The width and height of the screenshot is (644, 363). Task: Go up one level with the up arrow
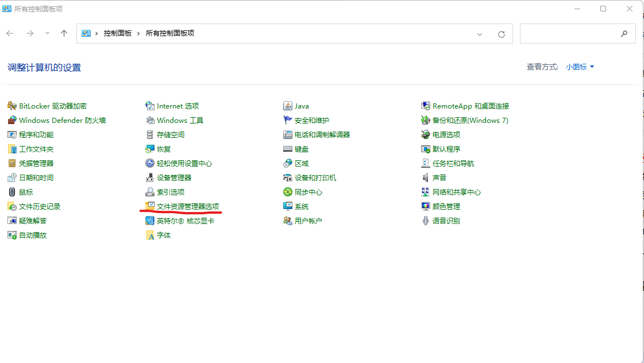point(64,33)
